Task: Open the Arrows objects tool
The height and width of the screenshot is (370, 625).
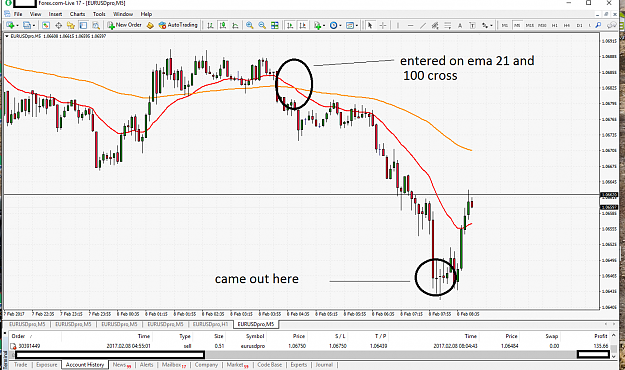Action: (x=485, y=25)
